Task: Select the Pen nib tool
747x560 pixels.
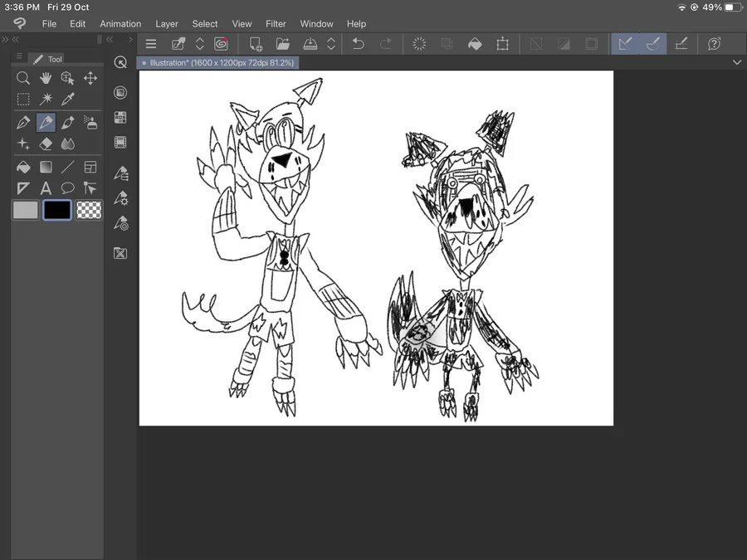Action: (x=23, y=123)
